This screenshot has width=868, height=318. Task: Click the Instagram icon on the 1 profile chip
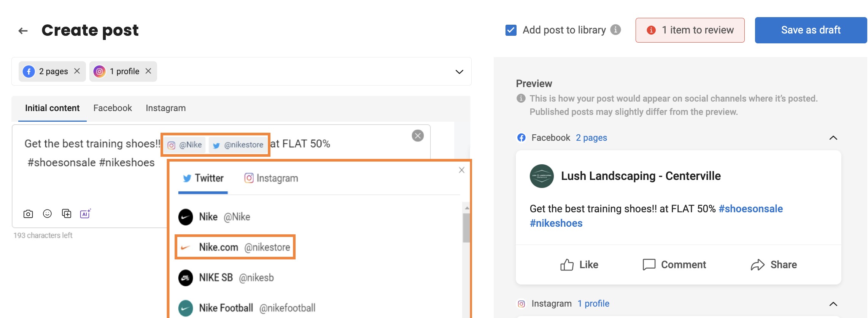coord(100,71)
